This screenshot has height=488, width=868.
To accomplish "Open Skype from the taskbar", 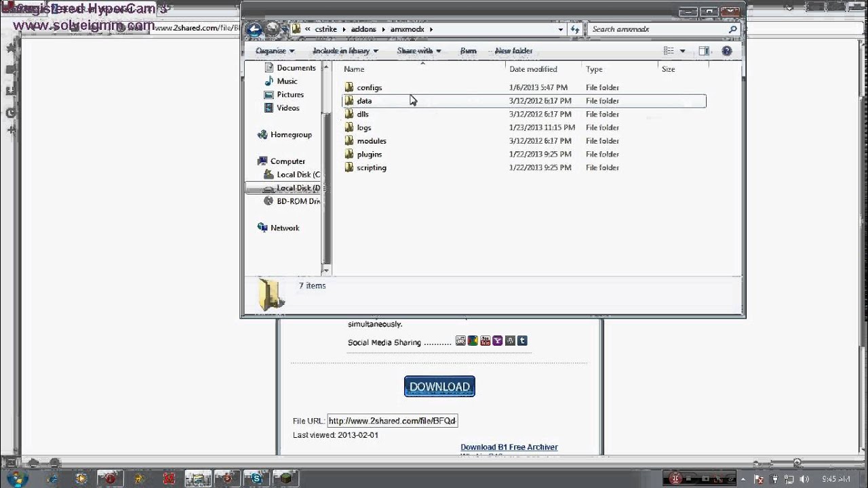I will [256, 479].
